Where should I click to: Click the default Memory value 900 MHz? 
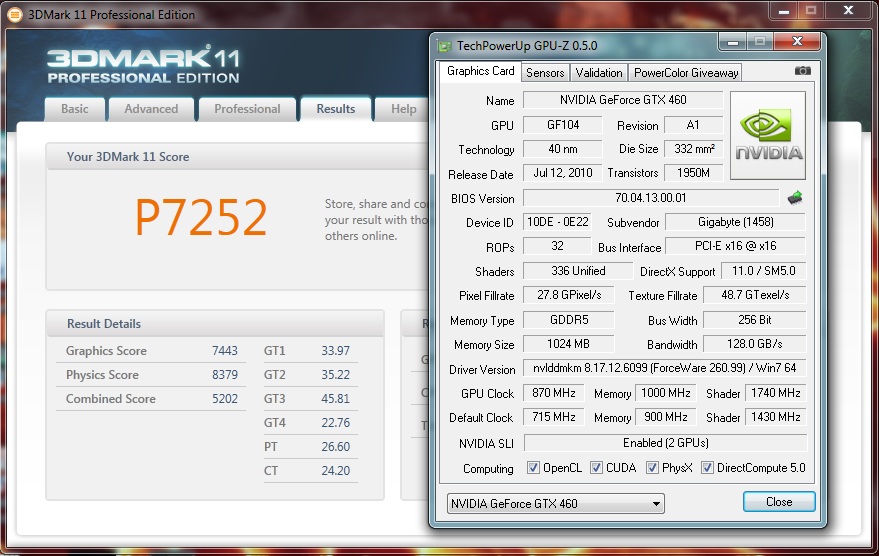[665, 417]
